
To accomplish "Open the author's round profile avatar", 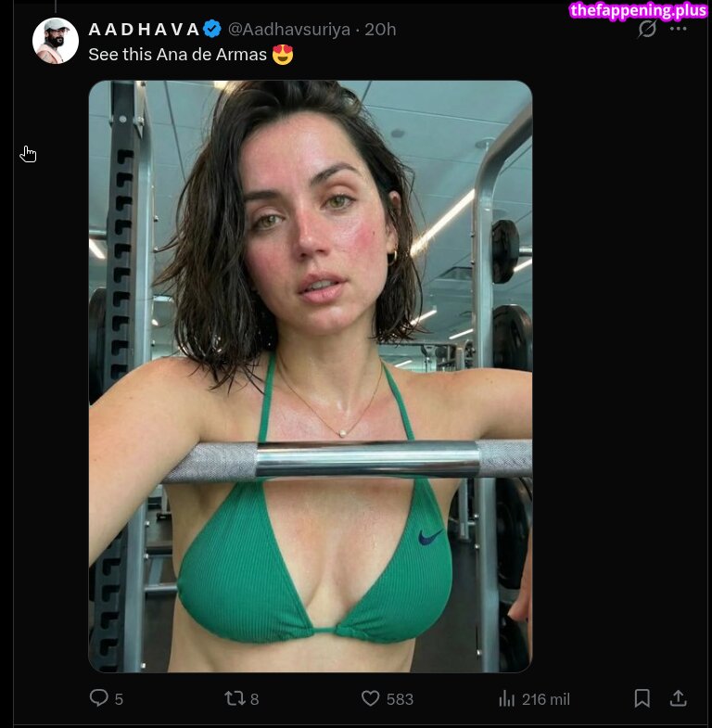I will [x=56, y=41].
